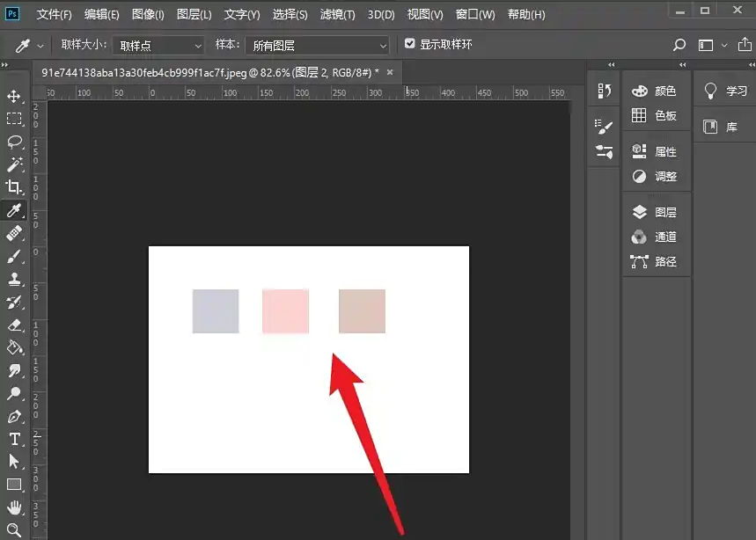Open the 图层(L) menu
Screen dimensions: 756x540
click(194, 15)
